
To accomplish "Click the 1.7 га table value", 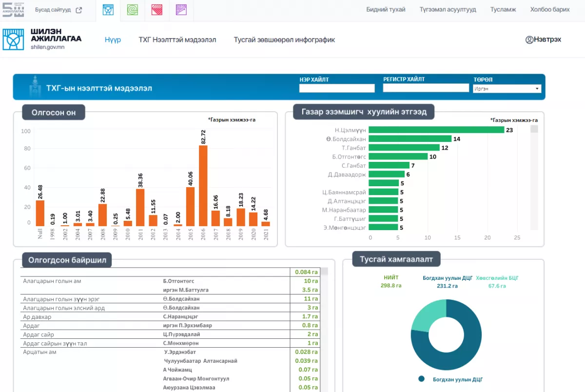I will click(x=310, y=316).
